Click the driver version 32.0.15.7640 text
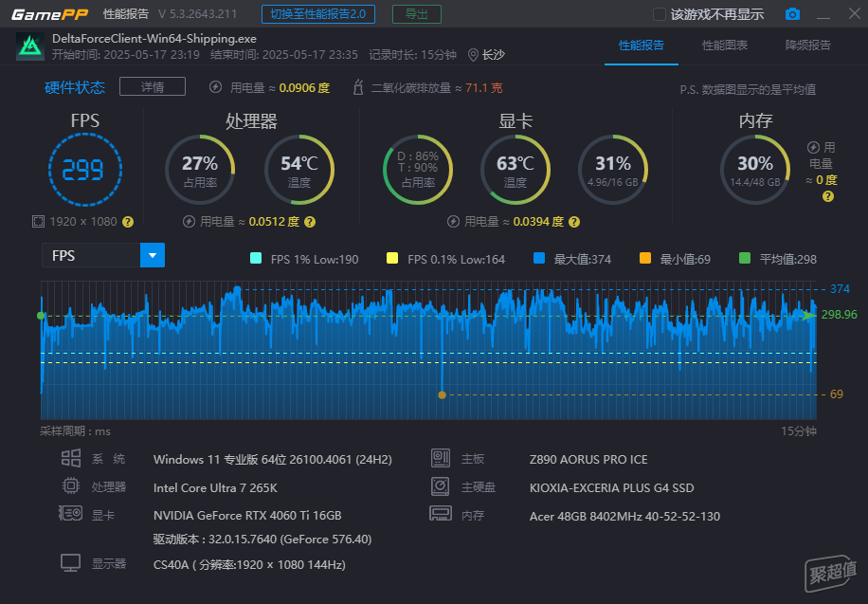This screenshot has height=604, width=868. 262,540
